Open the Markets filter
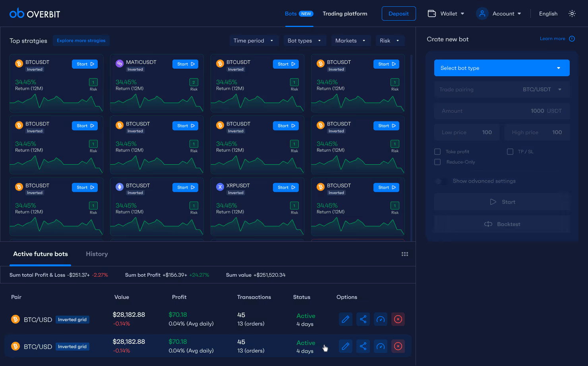Viewport: 588px width, 366px height. [x=351, y=40]
